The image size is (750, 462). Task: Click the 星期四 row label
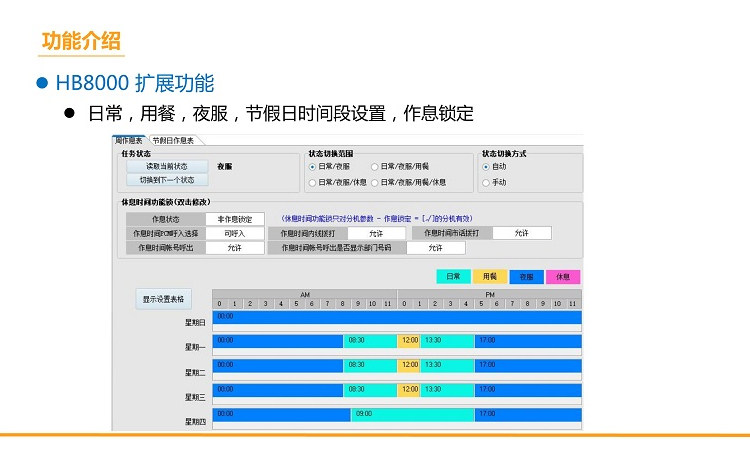[x=195, y=421]
